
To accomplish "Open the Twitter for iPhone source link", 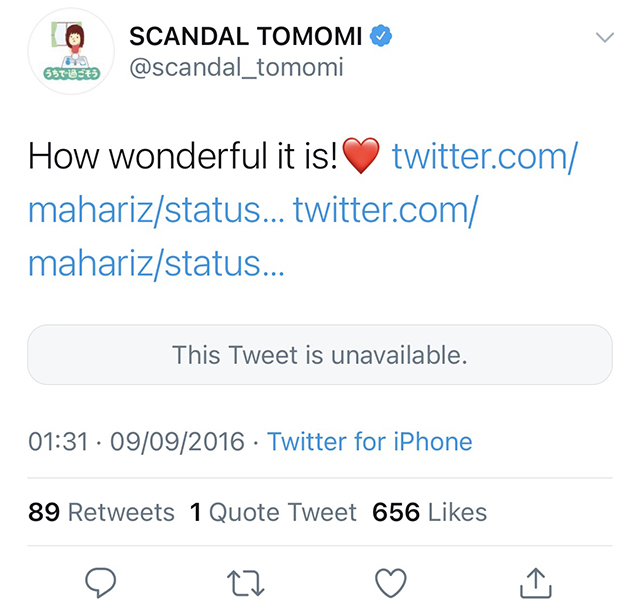I will [370, 441].
